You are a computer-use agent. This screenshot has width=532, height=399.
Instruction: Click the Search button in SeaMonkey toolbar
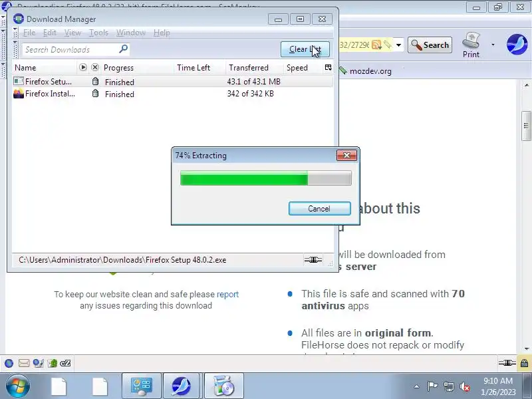[430, 45]
